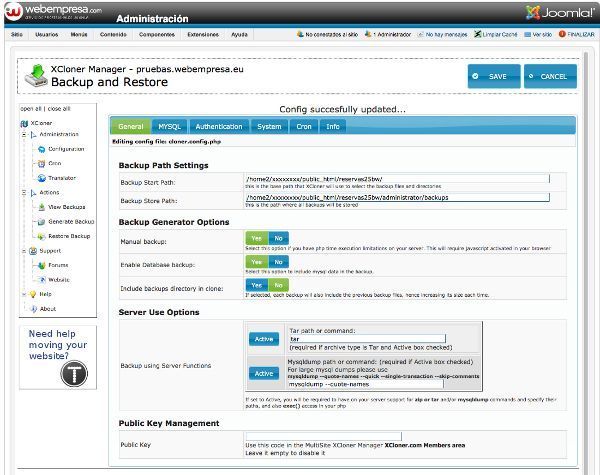Click the Public Key input field
This screenshot has width=600, height=475.
pos(323,437)
